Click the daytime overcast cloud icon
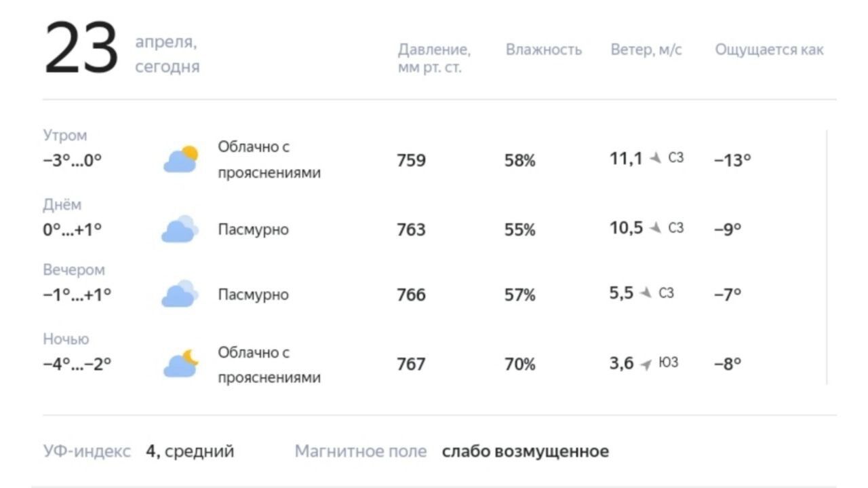 (180, 229)
